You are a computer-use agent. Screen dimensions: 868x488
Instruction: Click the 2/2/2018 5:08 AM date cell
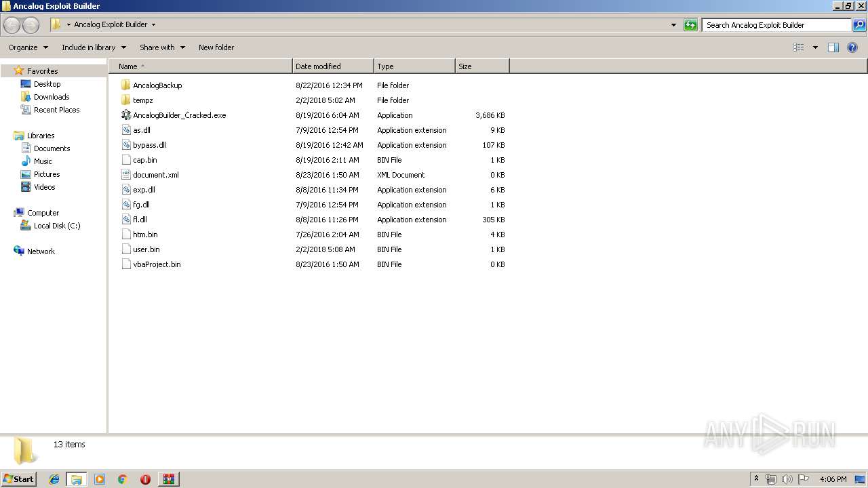click(x=325, y=249)
